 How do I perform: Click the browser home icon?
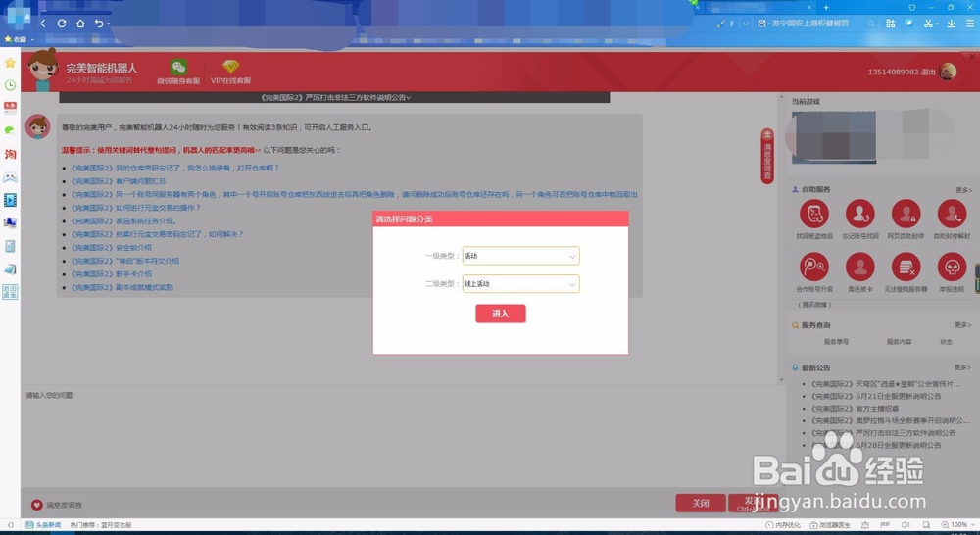(x=80, y=24)
